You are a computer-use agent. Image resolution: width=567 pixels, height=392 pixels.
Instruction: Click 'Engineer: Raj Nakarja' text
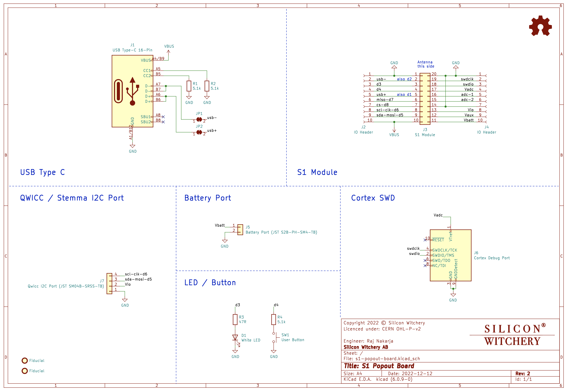coord(368,341)
